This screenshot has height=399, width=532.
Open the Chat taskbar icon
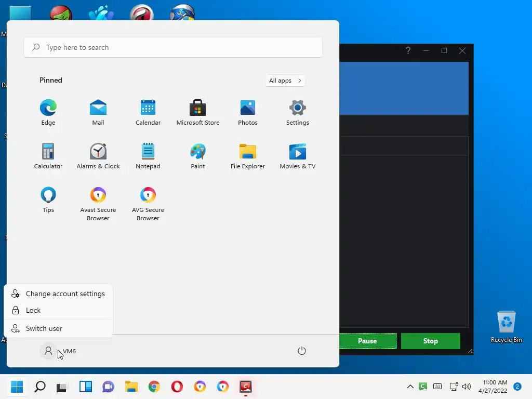108,387
